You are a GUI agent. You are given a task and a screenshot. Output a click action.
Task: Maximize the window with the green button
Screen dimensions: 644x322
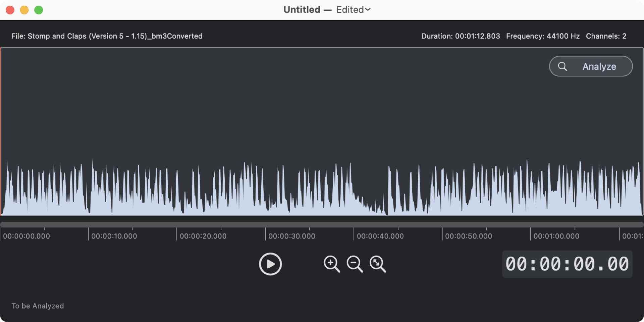39,10
